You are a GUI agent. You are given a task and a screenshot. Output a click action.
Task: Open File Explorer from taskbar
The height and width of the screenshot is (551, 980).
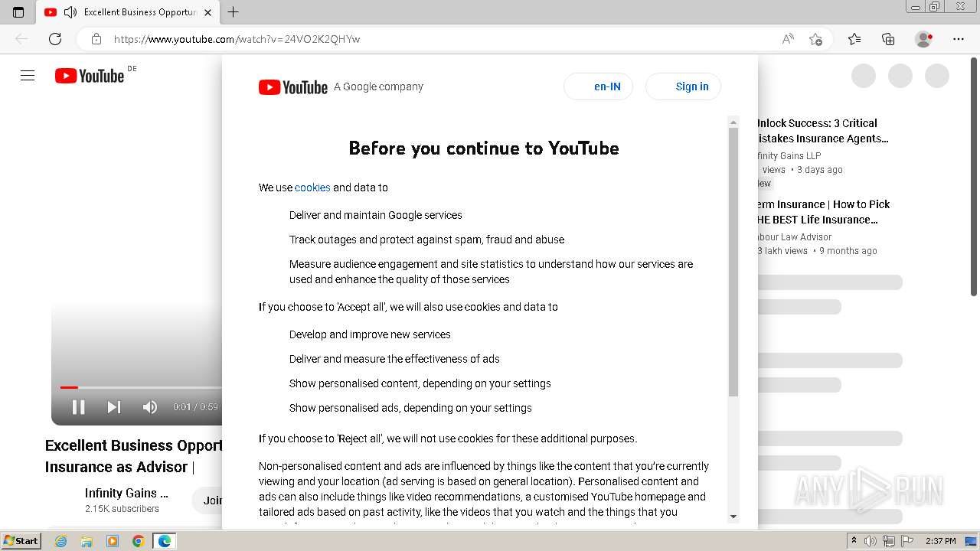pyautogui.click(x=87, y=541)
